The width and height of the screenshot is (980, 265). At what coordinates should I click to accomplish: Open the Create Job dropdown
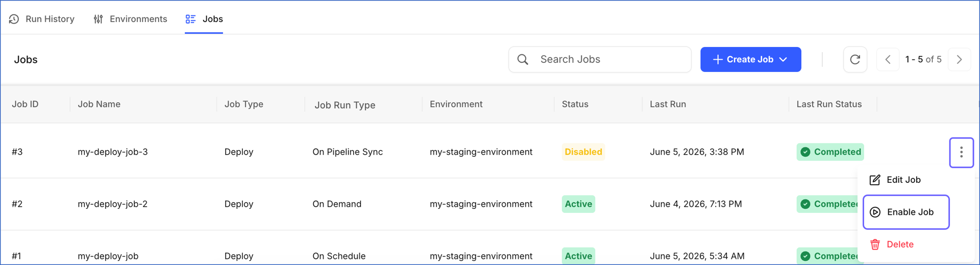pyautogui.click(x=750, y=59)
